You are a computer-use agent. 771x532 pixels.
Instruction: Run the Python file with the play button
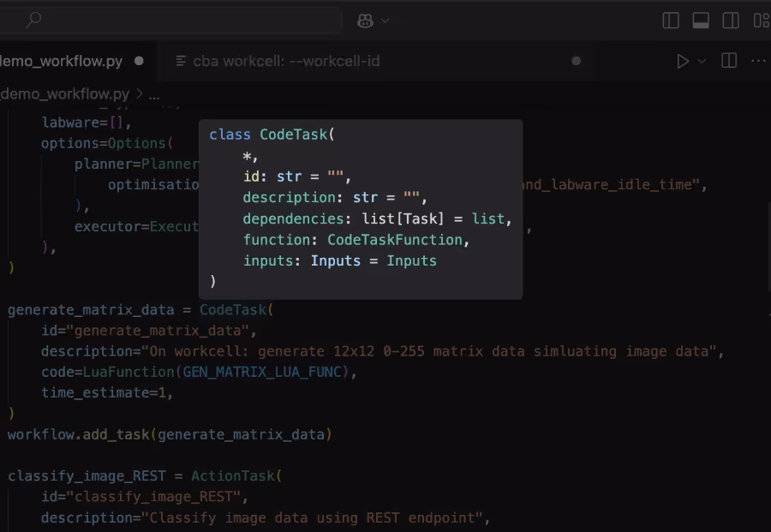coord(682,61)
